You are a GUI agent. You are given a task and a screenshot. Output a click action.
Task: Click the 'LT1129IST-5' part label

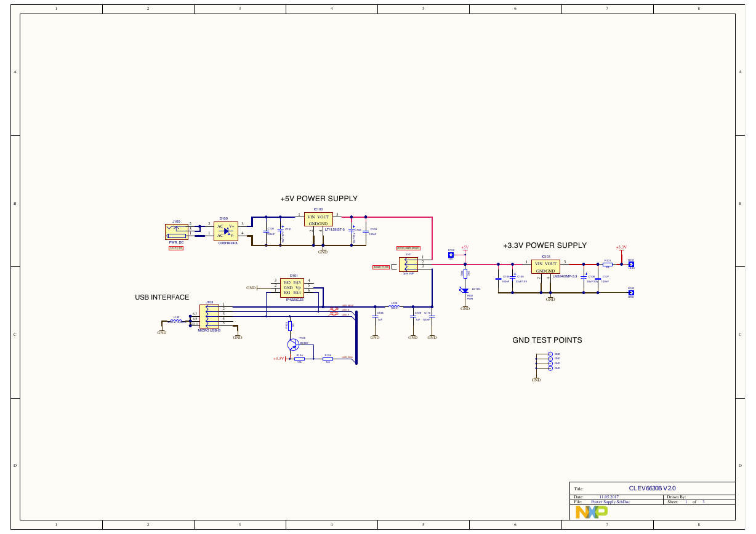pyautogui.click(x=334, y=229)
